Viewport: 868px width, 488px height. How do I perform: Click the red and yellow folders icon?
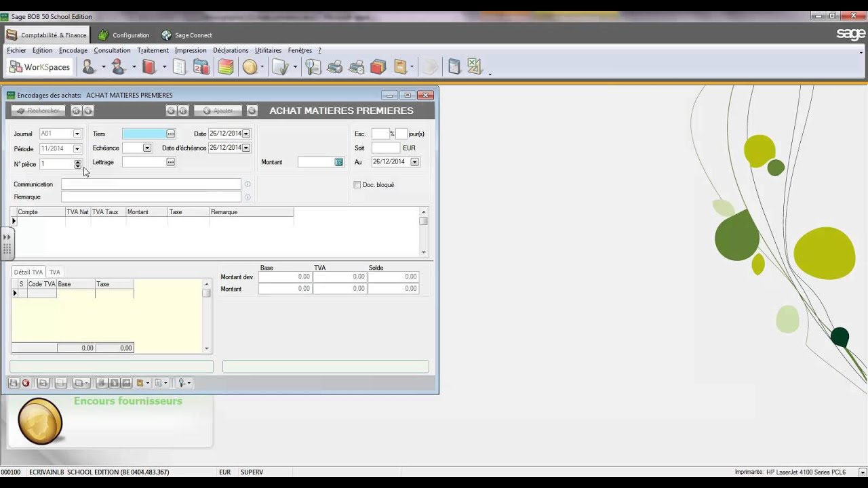[378, 67]
